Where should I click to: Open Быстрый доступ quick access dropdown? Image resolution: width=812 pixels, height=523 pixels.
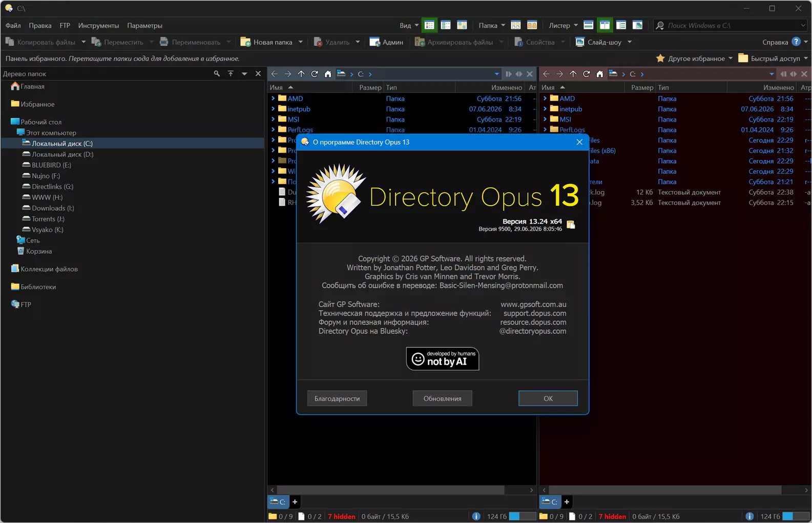(x=773, y=58)
